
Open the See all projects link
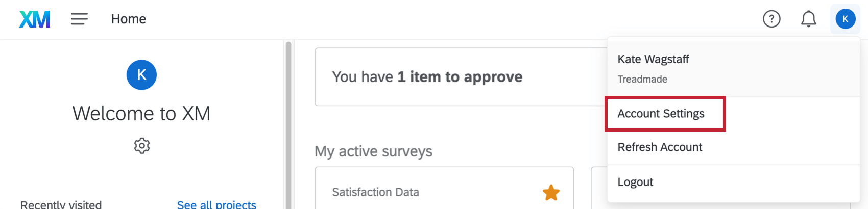click(216, 204)
